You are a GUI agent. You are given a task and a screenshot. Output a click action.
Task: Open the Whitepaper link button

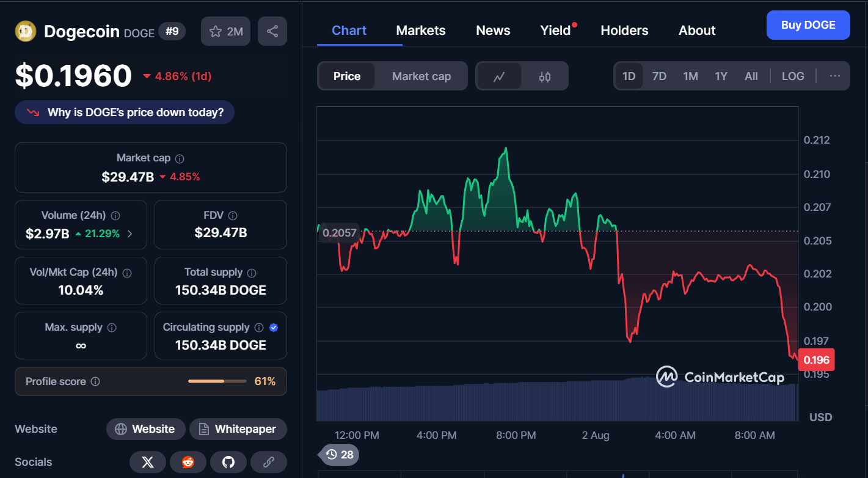tap(238, 429)
